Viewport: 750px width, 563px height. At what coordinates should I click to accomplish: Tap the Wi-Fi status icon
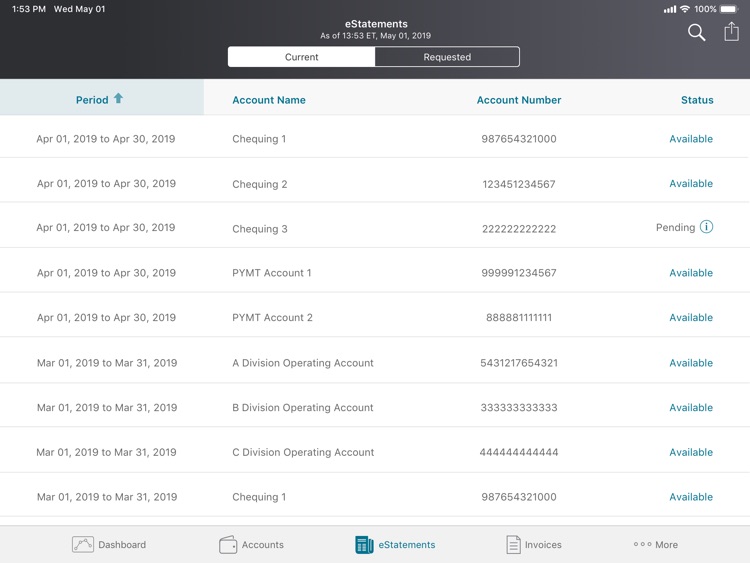[685, 9]
